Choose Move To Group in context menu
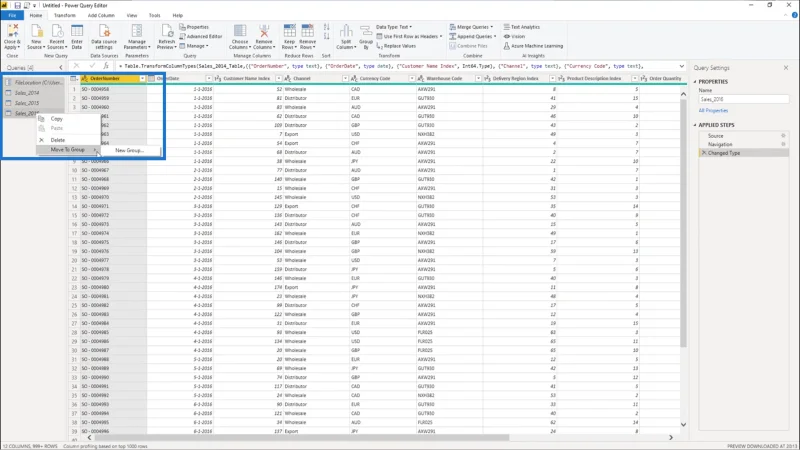The width and height of the screenshot is (800, 450). click(68, 149)
